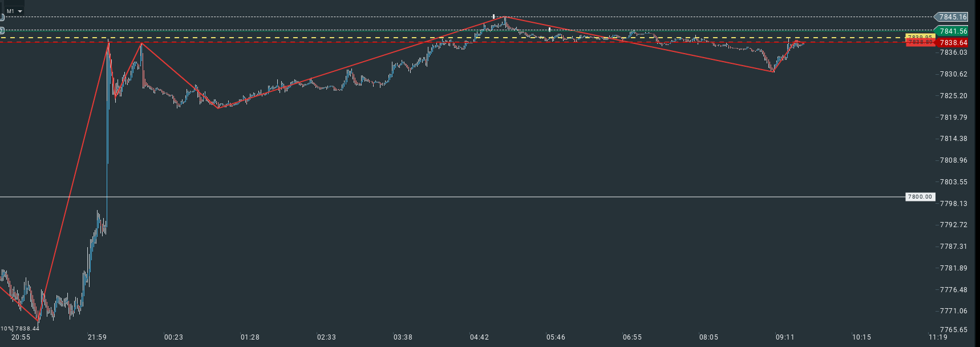Click the second left-edge line handle
980x347 pixels.
tap(2, 30)
